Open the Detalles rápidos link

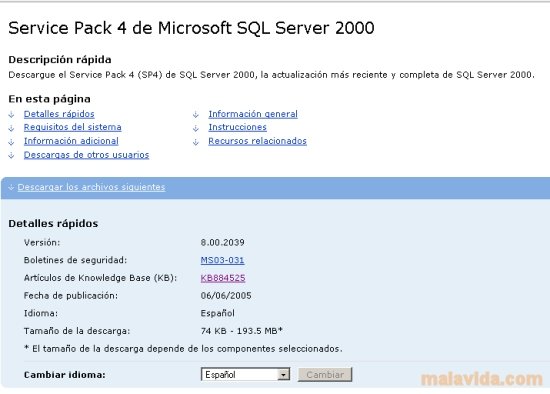coord(59,114)
